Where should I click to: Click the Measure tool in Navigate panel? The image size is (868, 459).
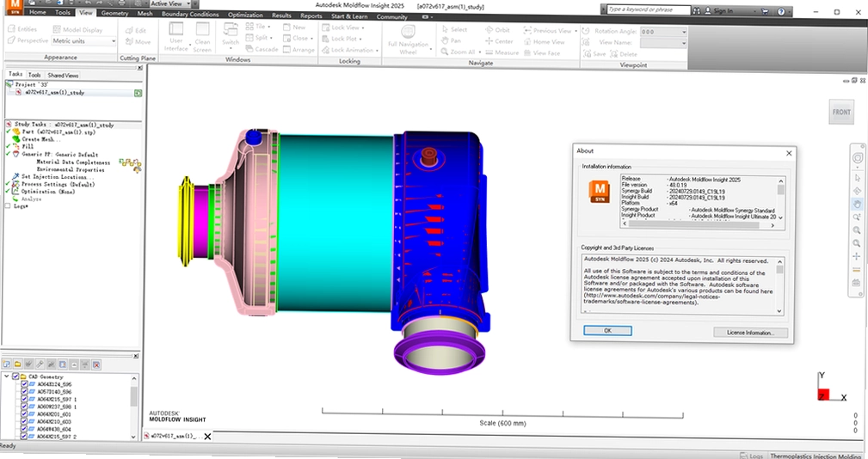point(502,52)
